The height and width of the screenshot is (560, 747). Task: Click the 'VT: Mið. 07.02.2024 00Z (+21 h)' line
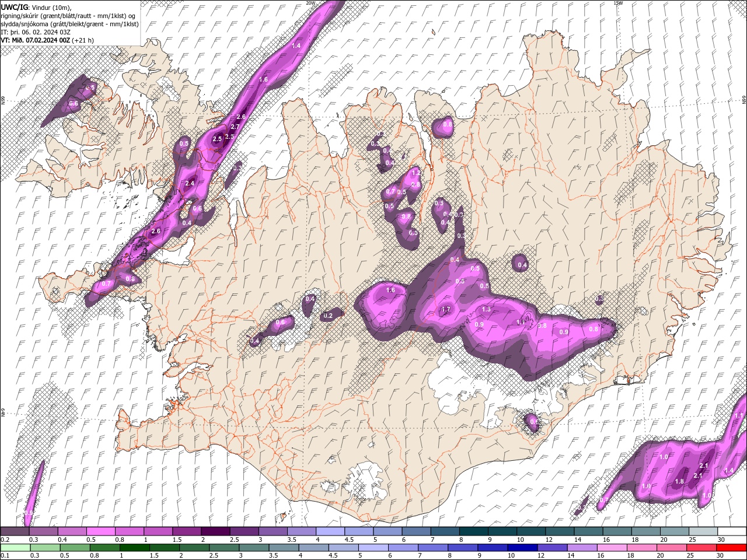(48, 40)
